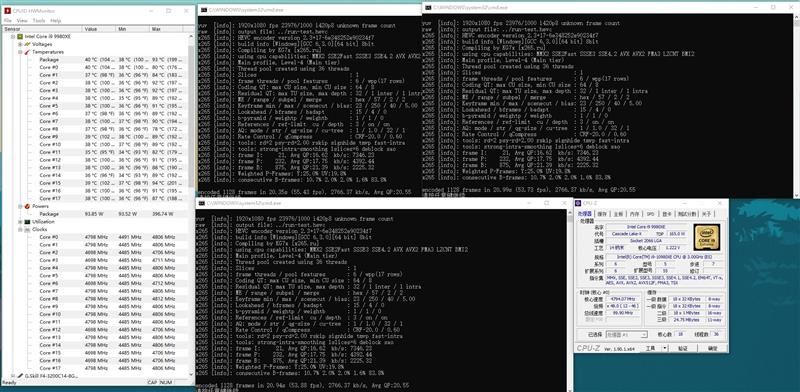Viewport: 800px width, 392px height.
Task: Collapse the Intel Core i9 9980XE node
Action: tap(13, 37)
